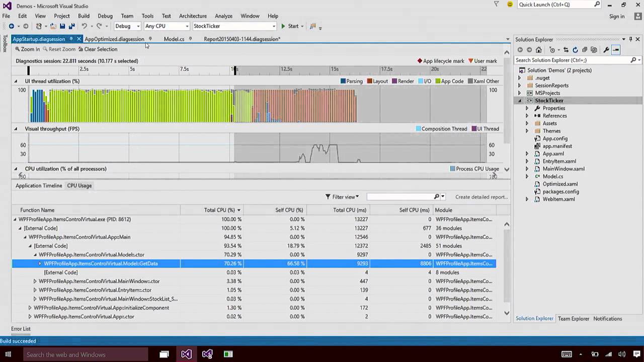Collapse the CPU utilization graph section

coord(15,169)
